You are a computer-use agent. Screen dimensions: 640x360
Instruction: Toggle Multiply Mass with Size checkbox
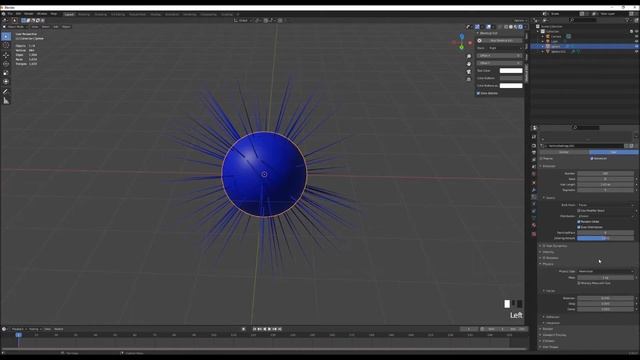(579, 283)
